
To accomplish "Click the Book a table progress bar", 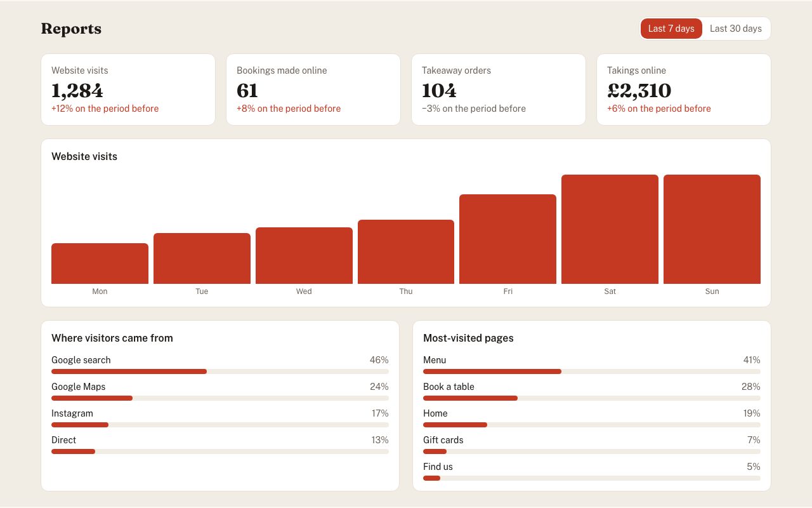I will (592, 398).
